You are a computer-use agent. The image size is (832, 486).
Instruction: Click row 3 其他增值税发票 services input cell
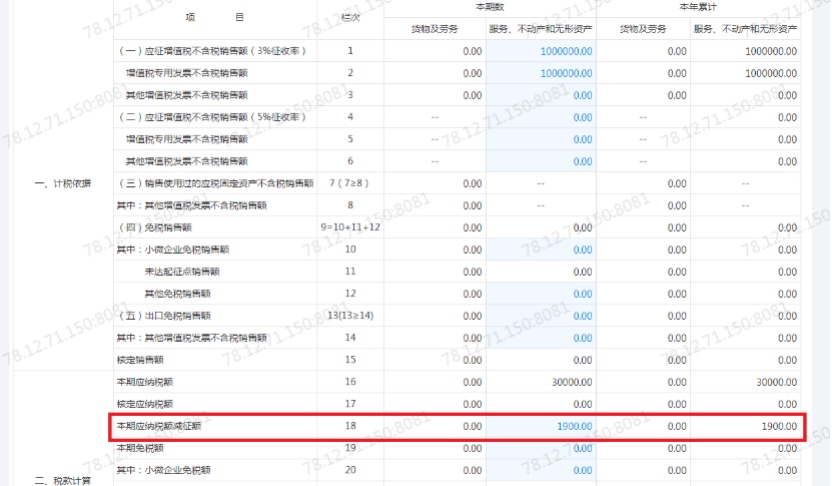541,95
